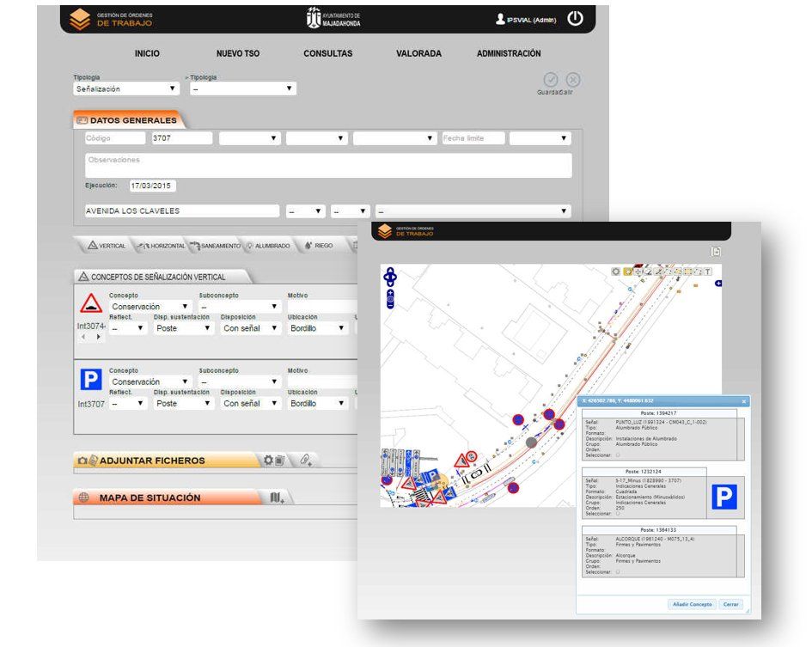Click the blue plus button at map edge
812x647 pixels.
[x=718, y=284]
